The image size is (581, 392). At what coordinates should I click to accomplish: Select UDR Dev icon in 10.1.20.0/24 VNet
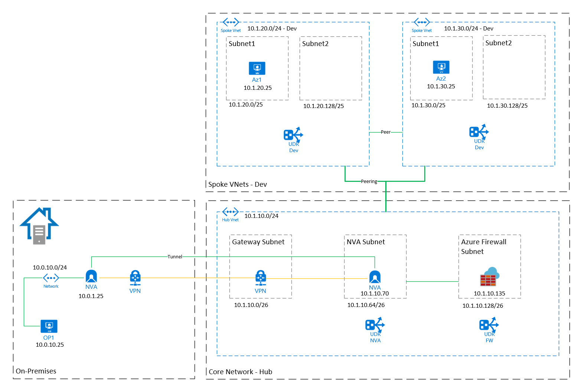[x=293, y=134]
